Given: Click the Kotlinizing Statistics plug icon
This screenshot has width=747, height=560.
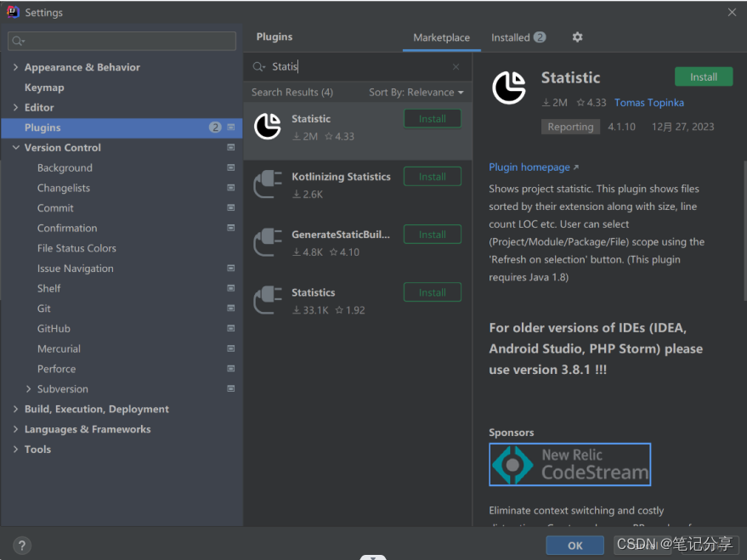Looking at the screenshot, I should 267,184.
